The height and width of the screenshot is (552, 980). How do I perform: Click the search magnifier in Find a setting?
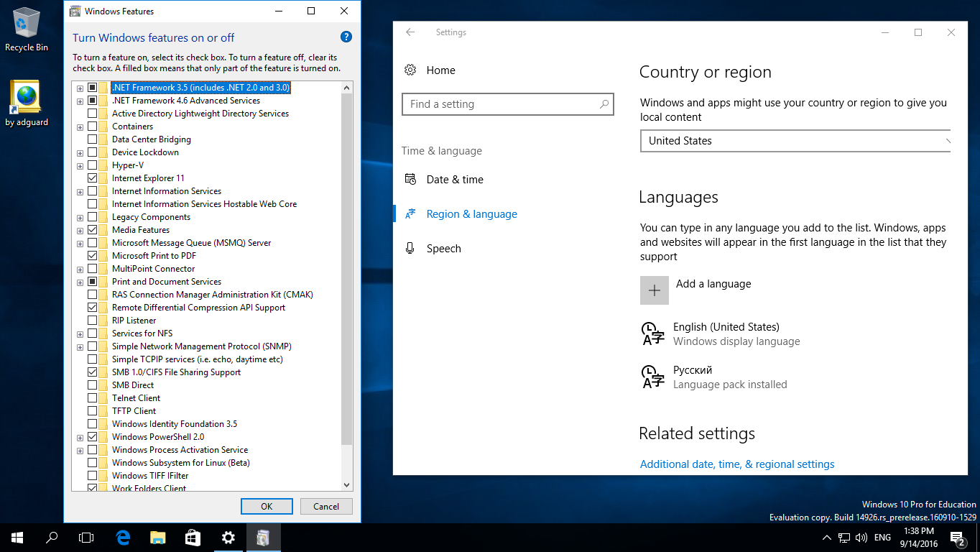pyautogui.click(x=604, y=104)
